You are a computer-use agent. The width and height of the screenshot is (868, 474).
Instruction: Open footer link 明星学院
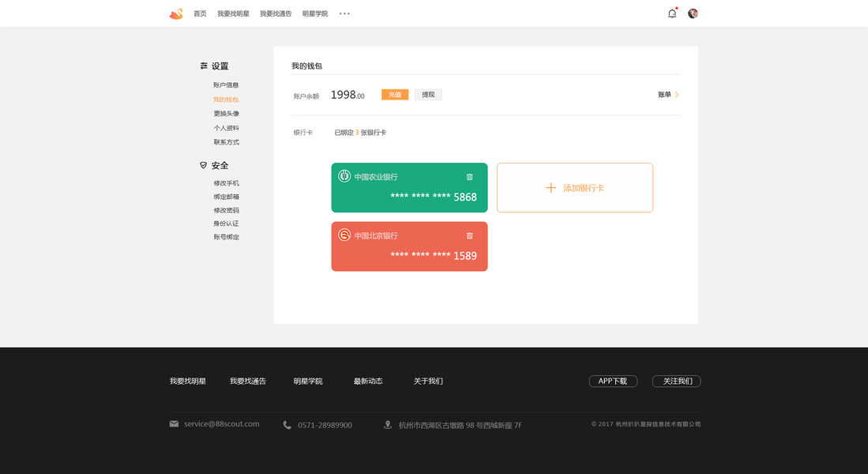click(308, 381)
